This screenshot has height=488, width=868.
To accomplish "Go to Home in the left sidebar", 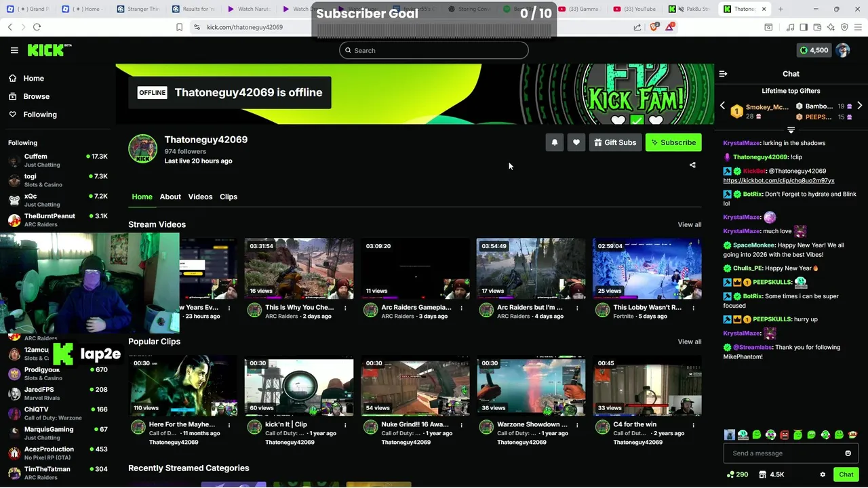I will point(33,78).
